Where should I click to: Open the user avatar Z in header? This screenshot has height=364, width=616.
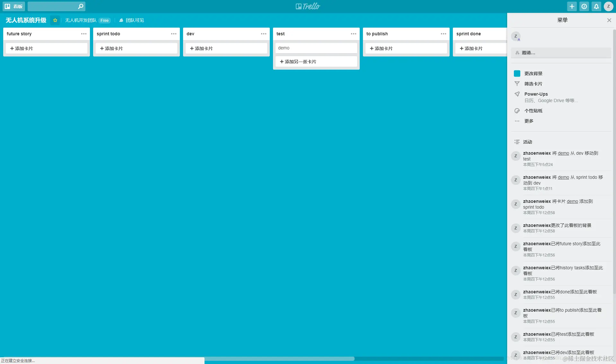coord(608,6)
